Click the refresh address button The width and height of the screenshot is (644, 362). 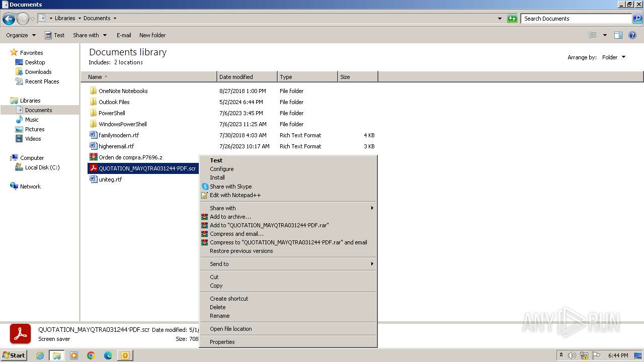512,19
